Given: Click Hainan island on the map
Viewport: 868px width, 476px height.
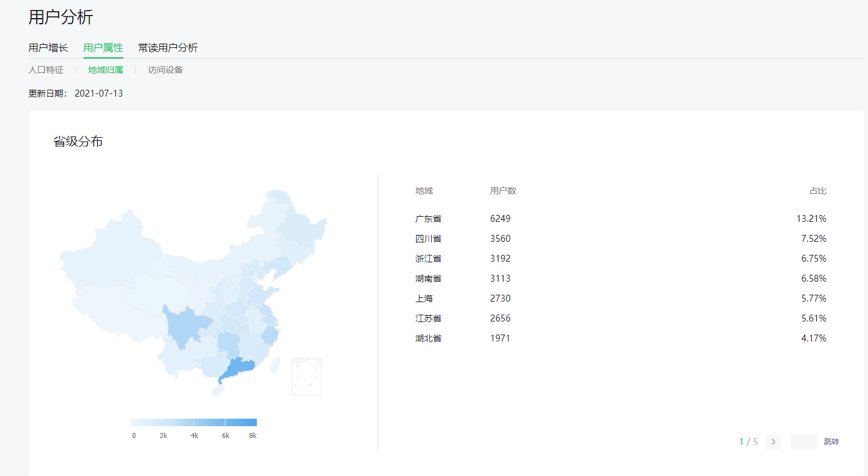Looking at the screenshot, I should click(x=217, y=391).
